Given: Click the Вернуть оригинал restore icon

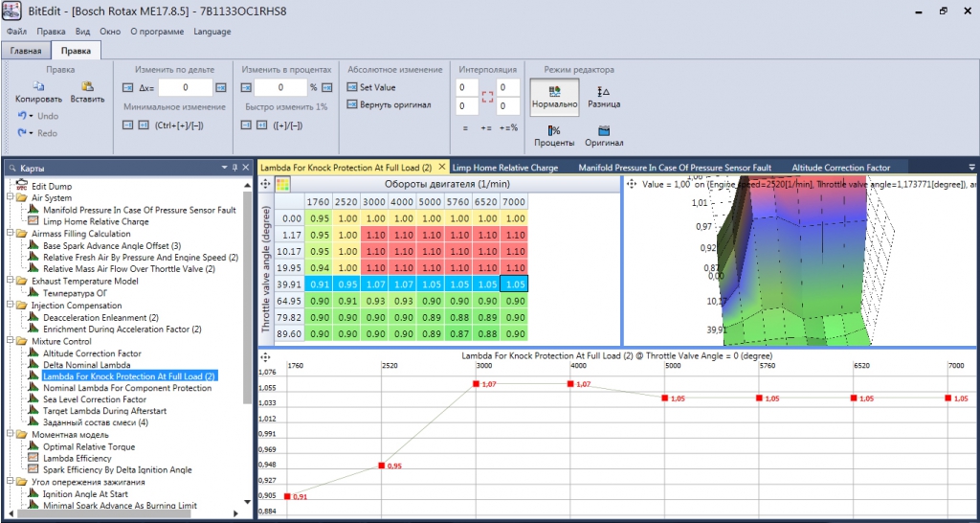Looking at the screenshot, I should pyautogui.click(x=352, y=104).
